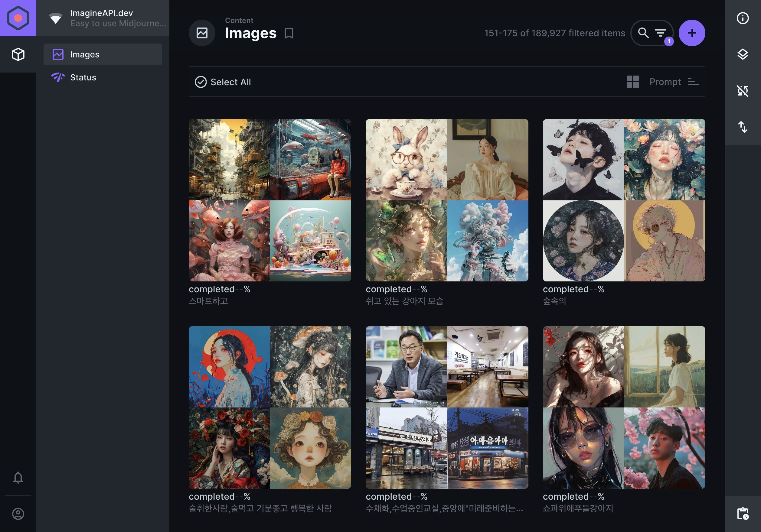The width and height of the screenshot is (761, 532).
Task: Click user profile icon at bottom left
Action: click(18, 514)
